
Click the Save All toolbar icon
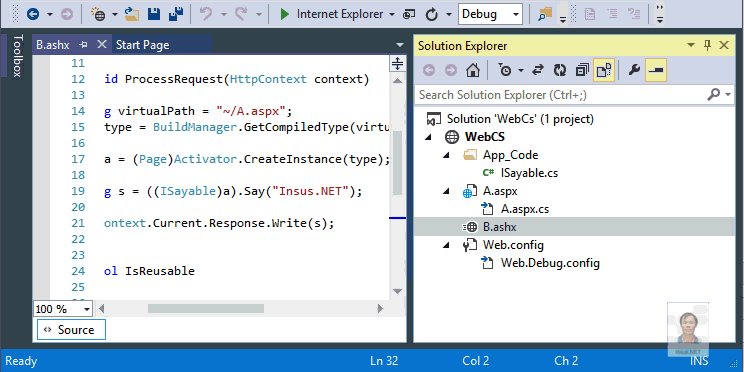[177, 14]
